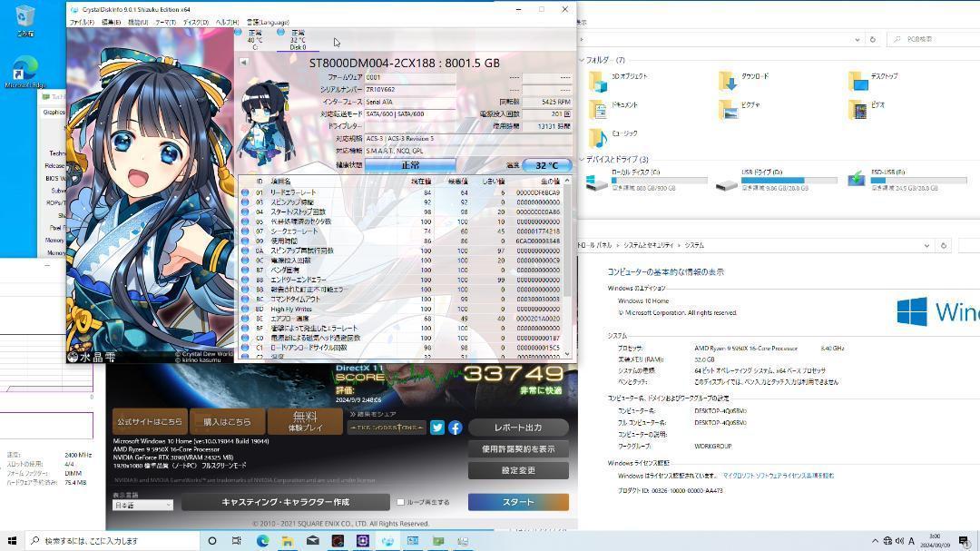The width and height of the screenshot is (980, 551).
Task: Open the デスクトップ folder icon
Action: (858, 82)
